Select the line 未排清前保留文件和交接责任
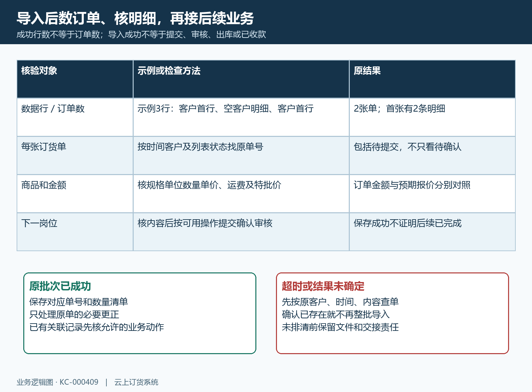The width and height of the screenshot is (532, 392). click(x=340, y=327)
